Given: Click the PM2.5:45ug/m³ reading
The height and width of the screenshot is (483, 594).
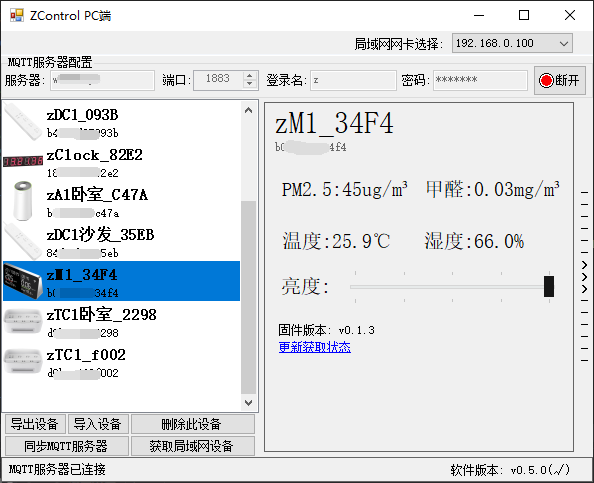Looking at the screenshot, I should point(344,189).
